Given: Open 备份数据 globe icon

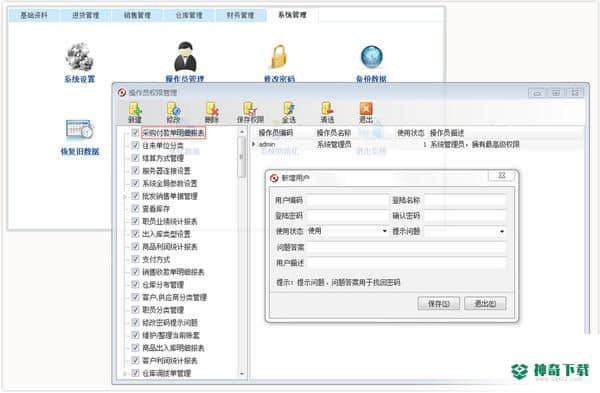Looking at the screenshot, I should [372, 57].
